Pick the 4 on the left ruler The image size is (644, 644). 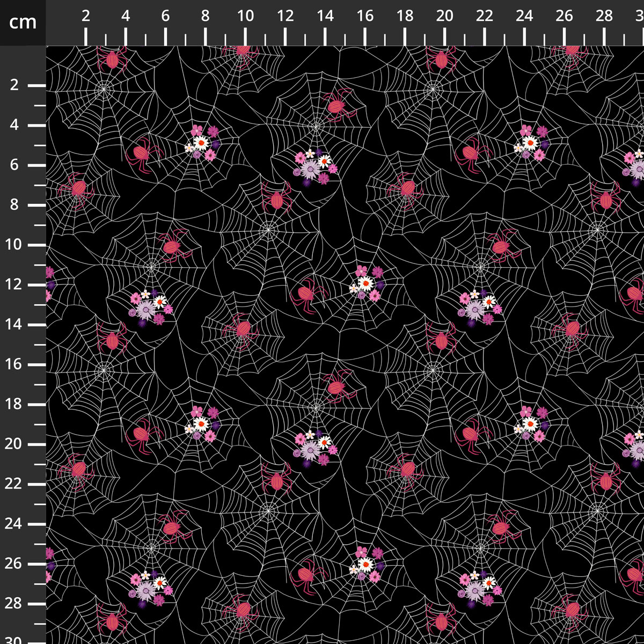(14, 125)
